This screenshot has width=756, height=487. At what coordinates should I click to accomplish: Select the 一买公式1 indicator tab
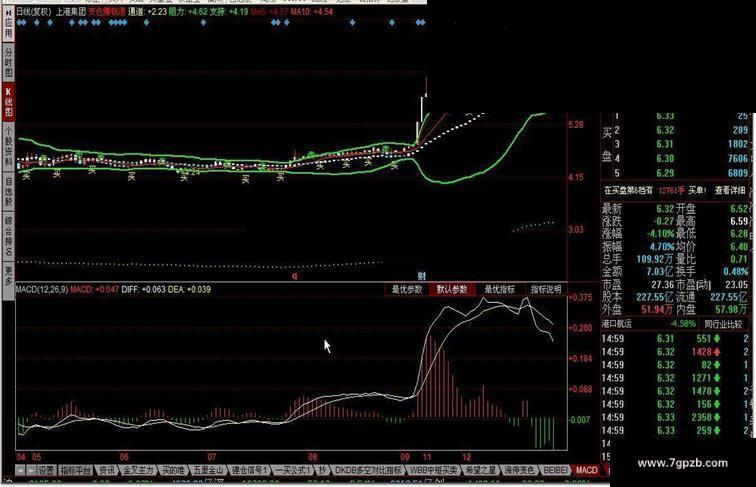tap(293, 470)
